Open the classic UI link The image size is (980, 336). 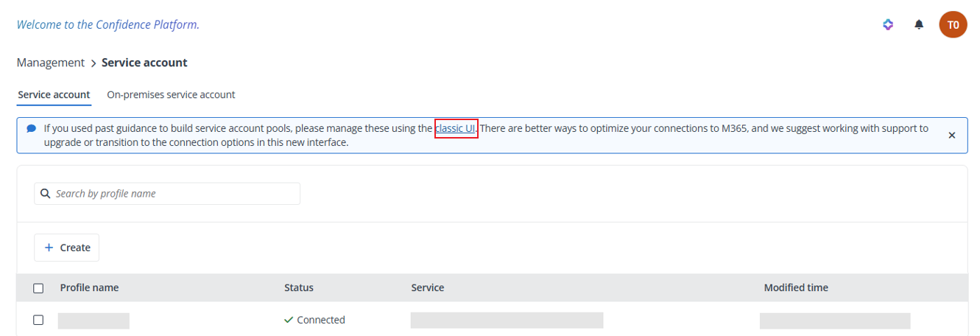456,128
